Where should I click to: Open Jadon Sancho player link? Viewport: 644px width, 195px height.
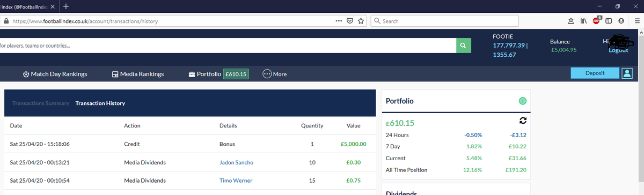coord(237,162)
